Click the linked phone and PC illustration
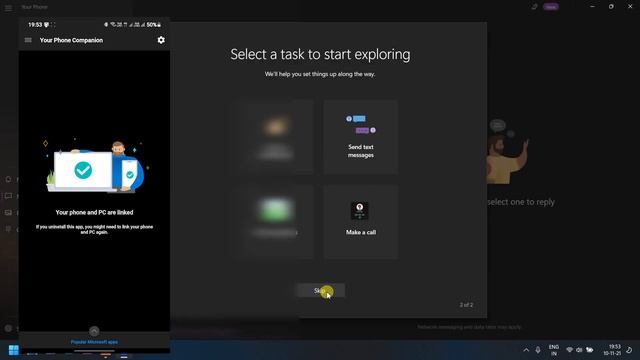The width and height of the screenshot is (640, 360). tap(96, 167)
